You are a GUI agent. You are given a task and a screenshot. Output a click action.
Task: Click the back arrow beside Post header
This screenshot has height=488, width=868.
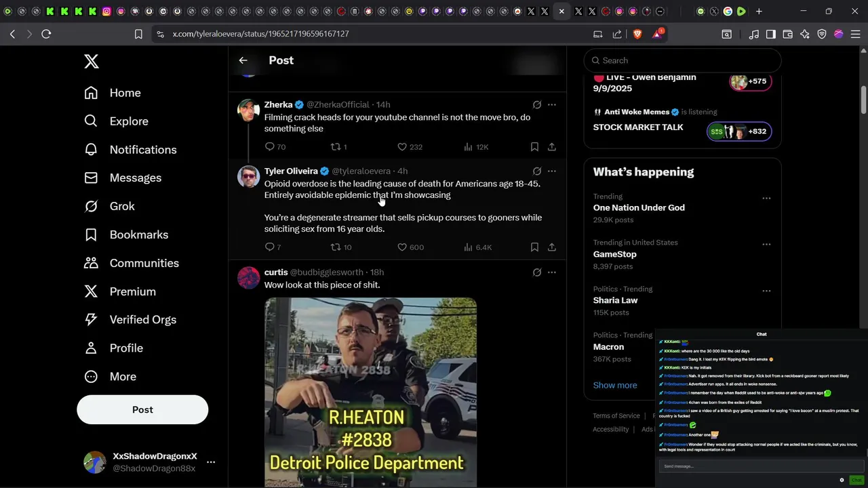tap(243, 60)
